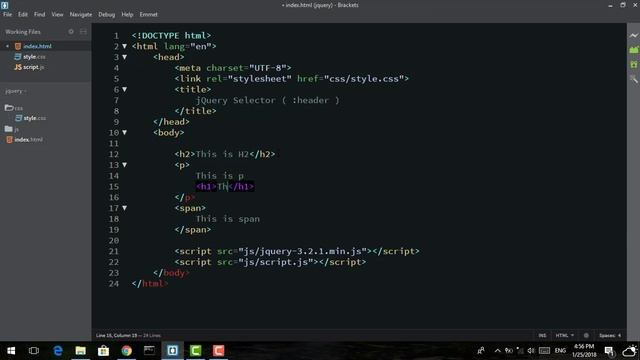Screen dimensions: 640x360
Task: Click HTML5 icon of working file index.html
Action: point(18,46)
